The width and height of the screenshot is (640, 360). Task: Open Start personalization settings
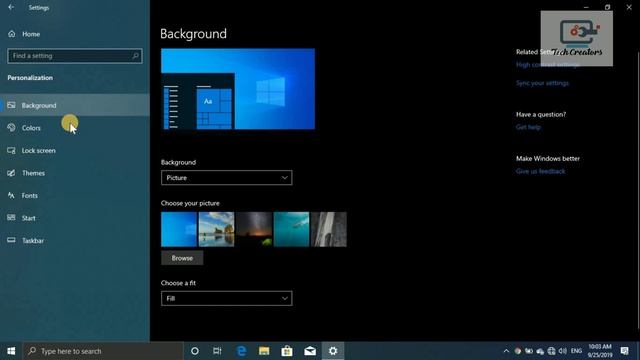tap(75, 218)
